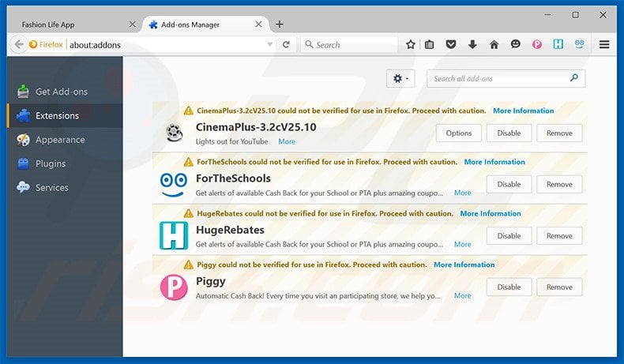The height and width of the screenshot is (364, 624).
Task: Open the bookmarks list icon
Action: click(x=430, y=44)
